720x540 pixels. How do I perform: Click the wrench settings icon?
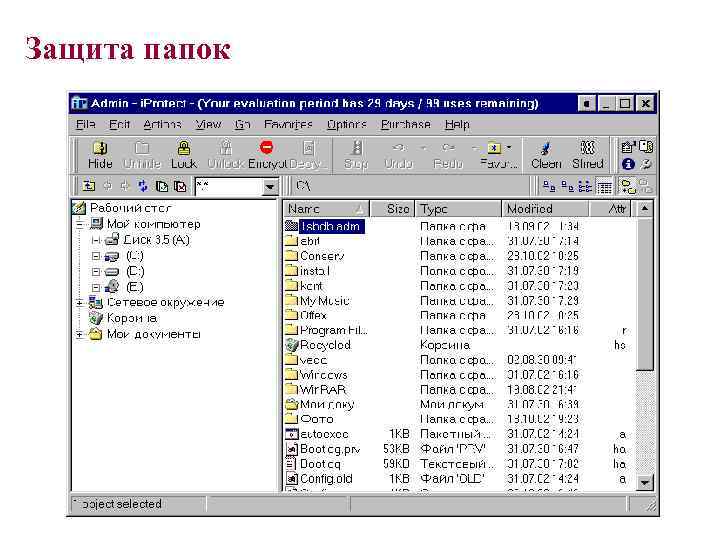point(646,164)
